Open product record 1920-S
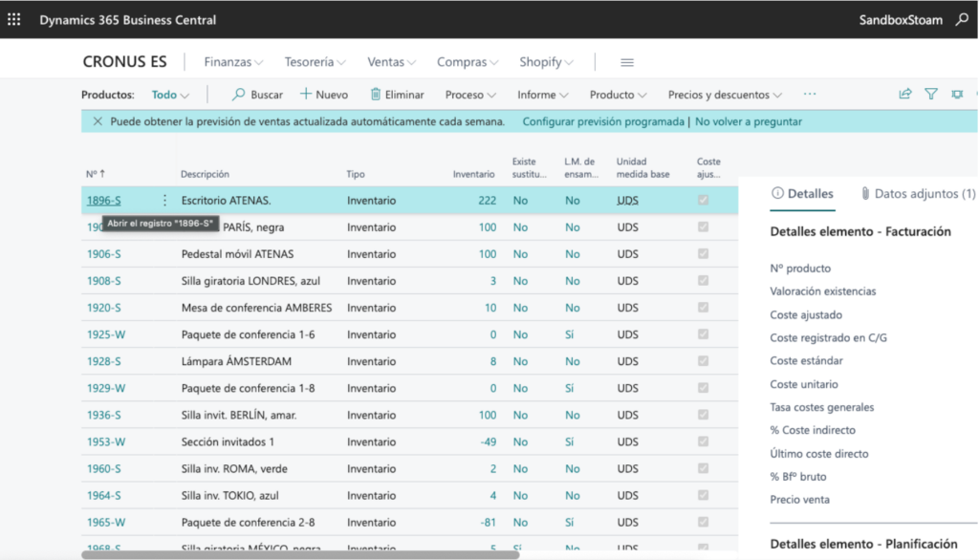Viewport: 979px width, 560px height. click(x=103, y=308)
